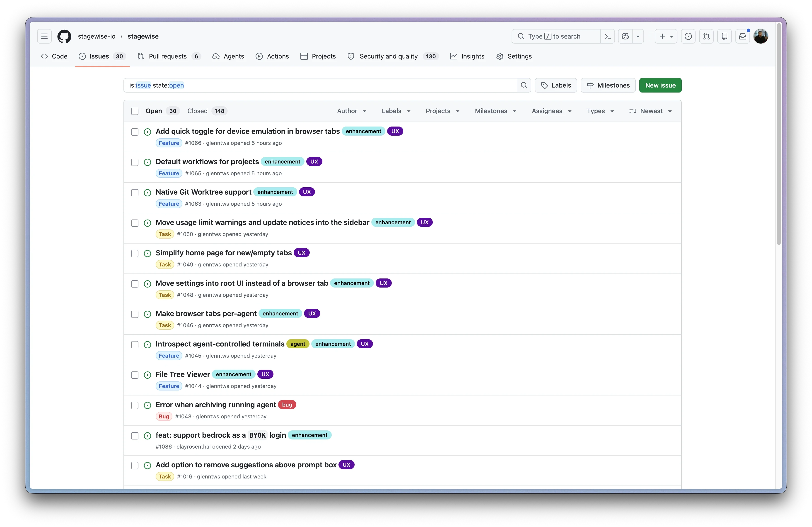The height and width of the screenshot is (527, 812).
Task: Toggle the select-all issues checkbox
Action: pyautogui.click(x=135, y=111)
